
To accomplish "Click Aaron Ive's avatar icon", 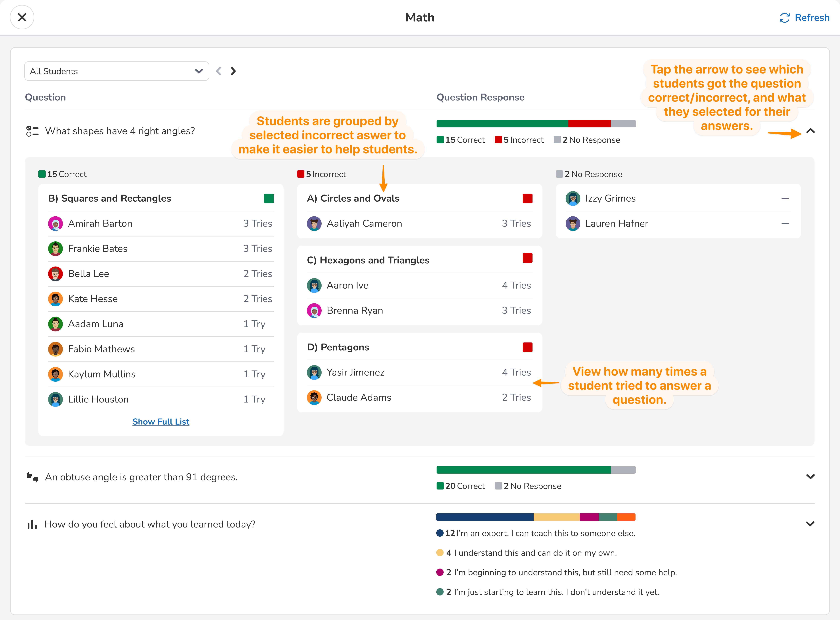I will [314, 286].
